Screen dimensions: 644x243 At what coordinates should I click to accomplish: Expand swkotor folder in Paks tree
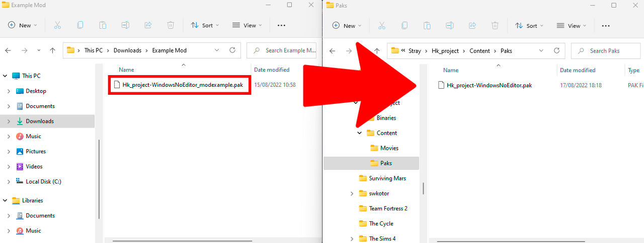(x=352, y=194)
